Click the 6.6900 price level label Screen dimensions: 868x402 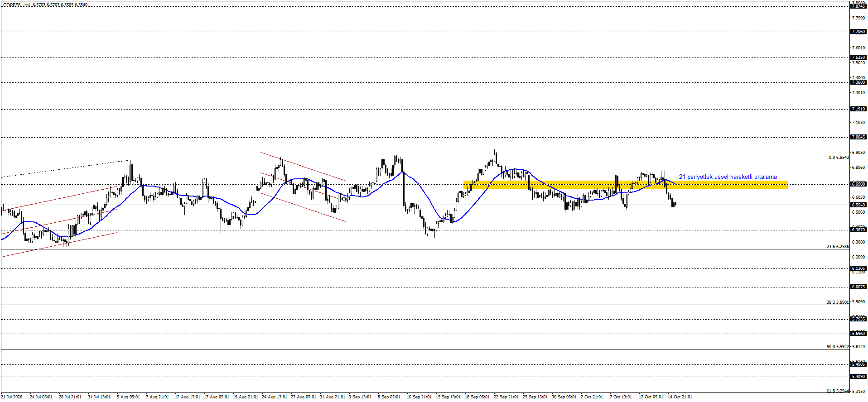858,184
